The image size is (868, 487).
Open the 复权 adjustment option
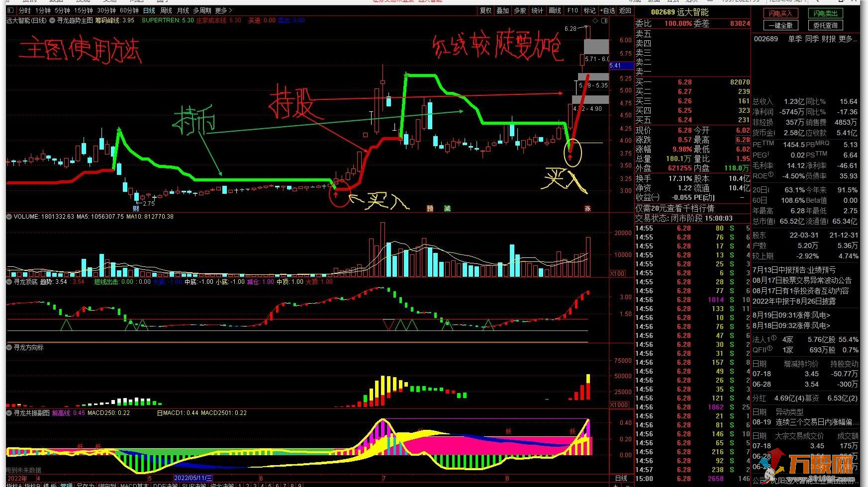click(485, 10)
